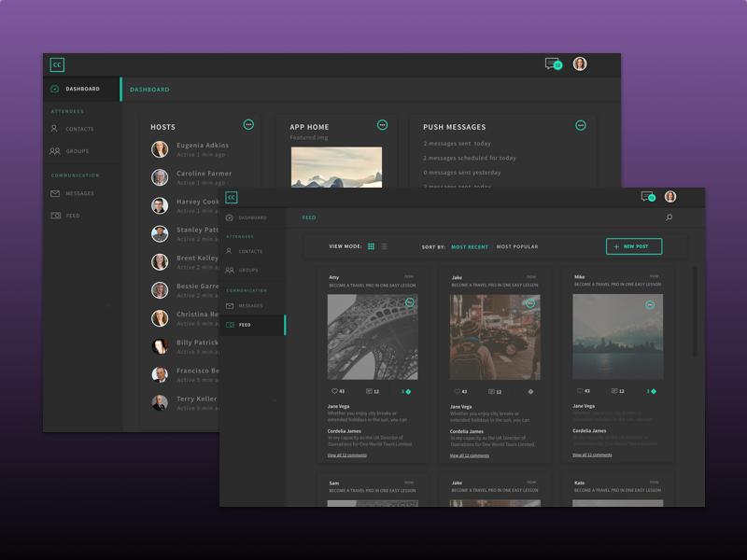Open Mike's city skyline post image
This screenshot has width=747, height=560.
(x=617, y=337)
